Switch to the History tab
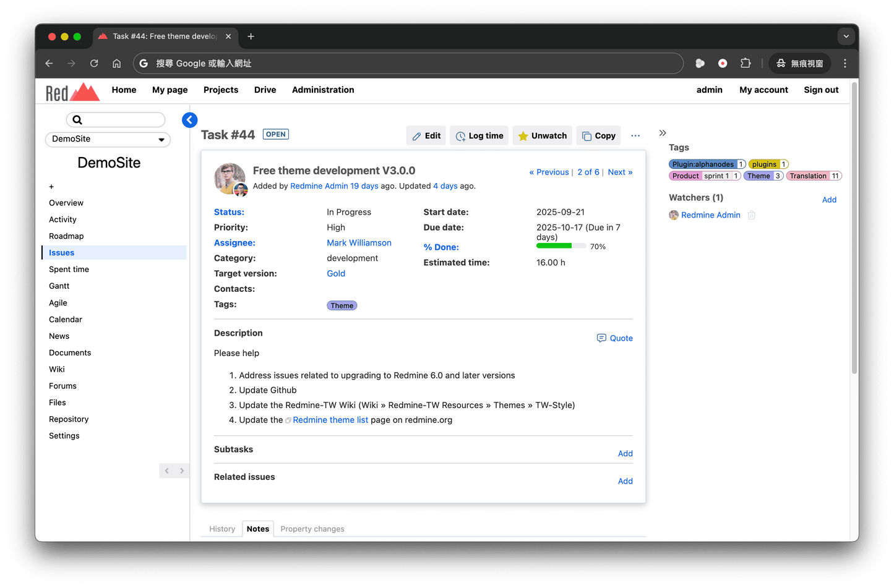The image size is (894, 588). 222,529
